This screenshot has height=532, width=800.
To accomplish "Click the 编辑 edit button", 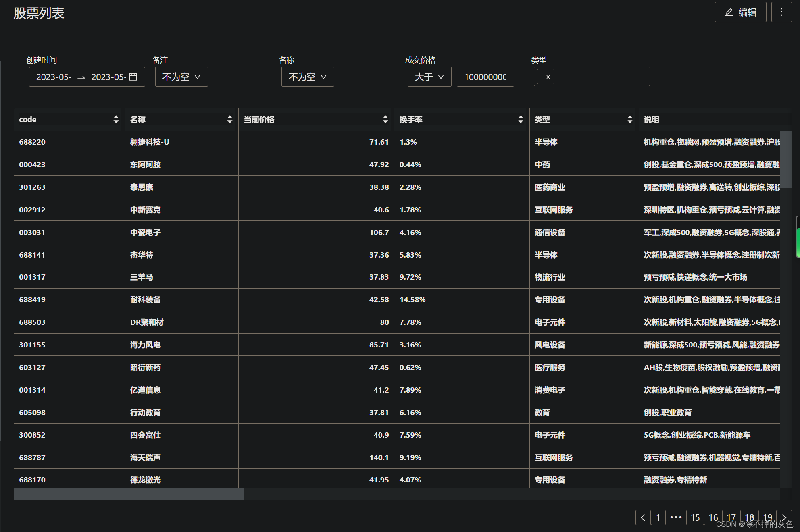I will pos(740,12).
